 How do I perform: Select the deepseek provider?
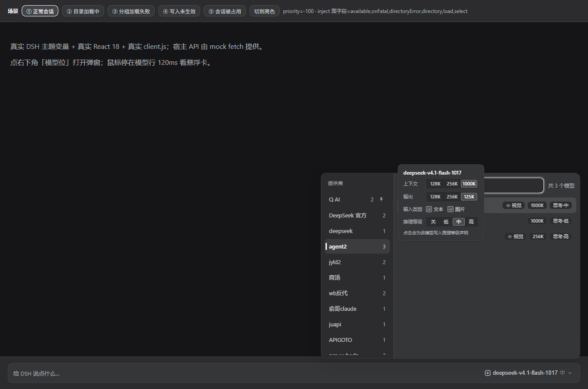coord(357,231)
